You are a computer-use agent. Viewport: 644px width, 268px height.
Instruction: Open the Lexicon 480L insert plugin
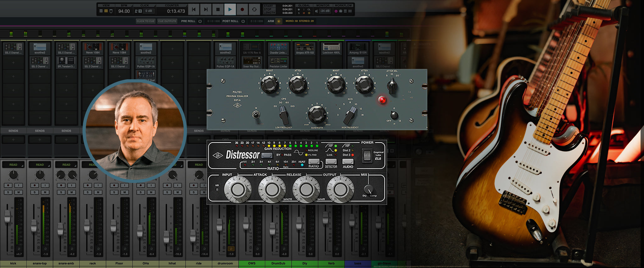click(331, 48)
